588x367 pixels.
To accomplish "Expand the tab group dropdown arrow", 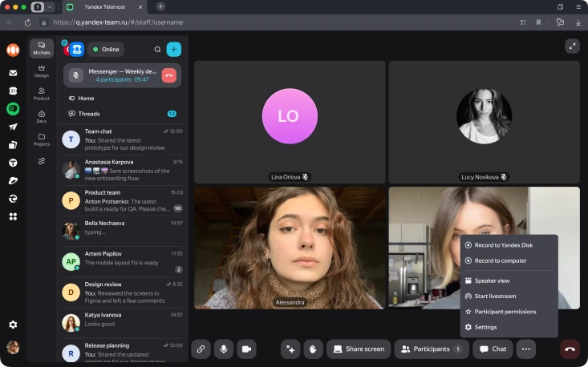I will tap(50, 7).
